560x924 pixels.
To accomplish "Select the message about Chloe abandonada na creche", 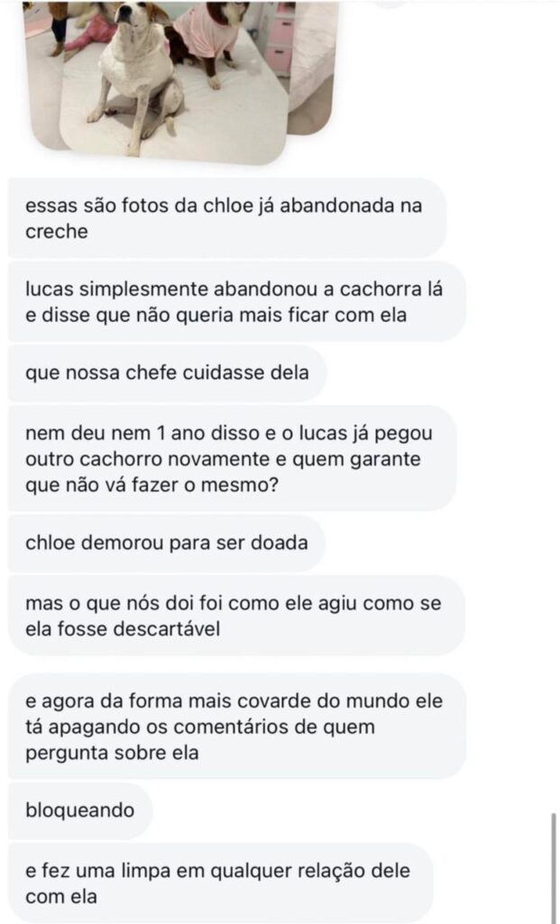I will click(225, 217).
